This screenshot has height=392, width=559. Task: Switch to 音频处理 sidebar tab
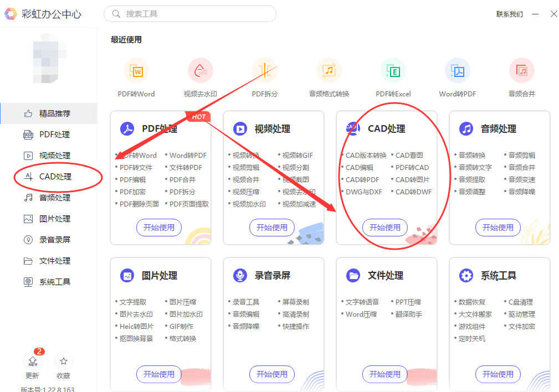[x=49, y=198]
